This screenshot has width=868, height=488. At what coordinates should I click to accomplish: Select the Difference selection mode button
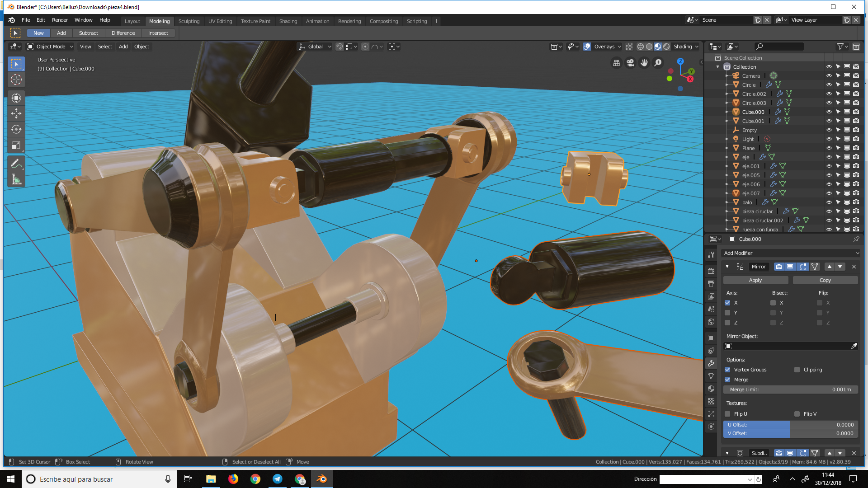[x=123, y=33]
